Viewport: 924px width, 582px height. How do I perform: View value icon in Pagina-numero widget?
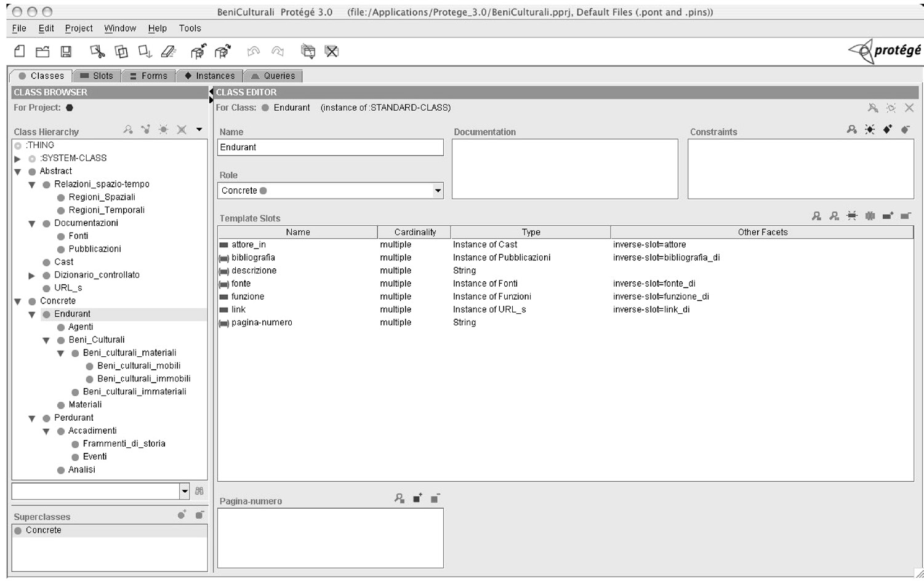(400, 498)
